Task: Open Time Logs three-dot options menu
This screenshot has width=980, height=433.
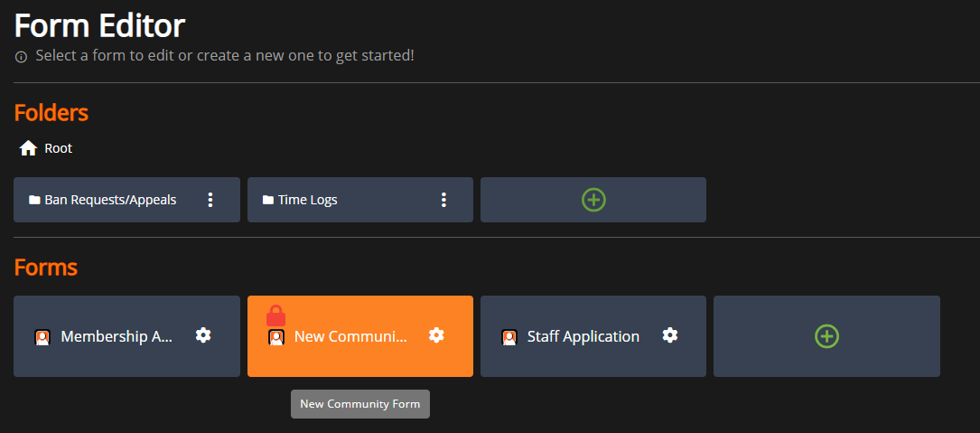Action: coord(443,200)
